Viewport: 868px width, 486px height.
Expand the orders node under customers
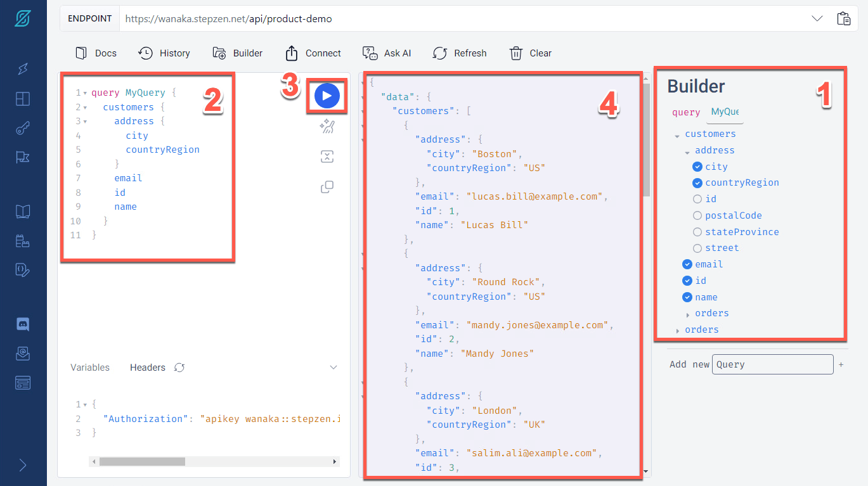pyautogui.click(x=689, y=313)
